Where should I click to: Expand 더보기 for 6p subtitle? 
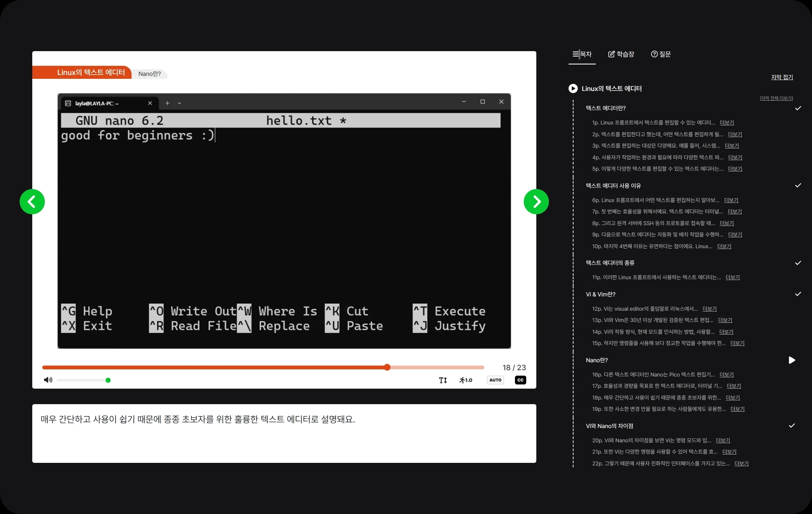pyautogui.click(x=731, y=200)
